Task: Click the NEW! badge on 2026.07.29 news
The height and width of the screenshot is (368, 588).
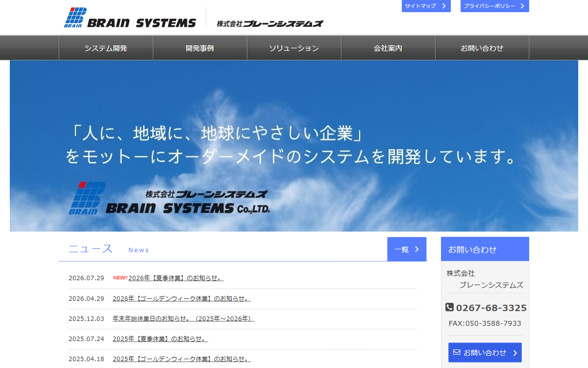Action: (120, 278)
